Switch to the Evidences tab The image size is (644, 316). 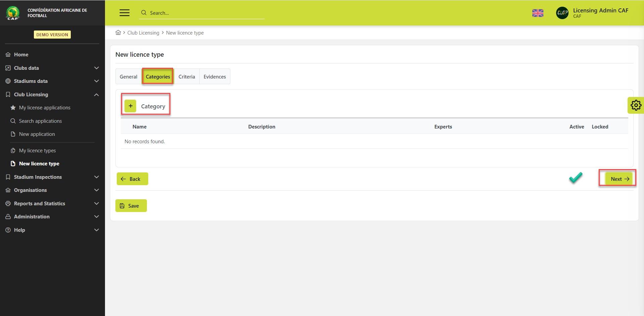[x=215, y=77]
